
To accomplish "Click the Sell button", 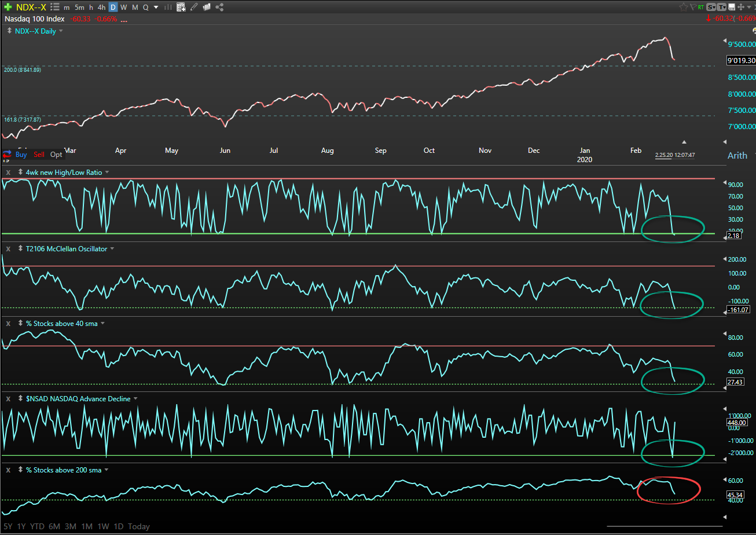I will (x=39, y=155).
